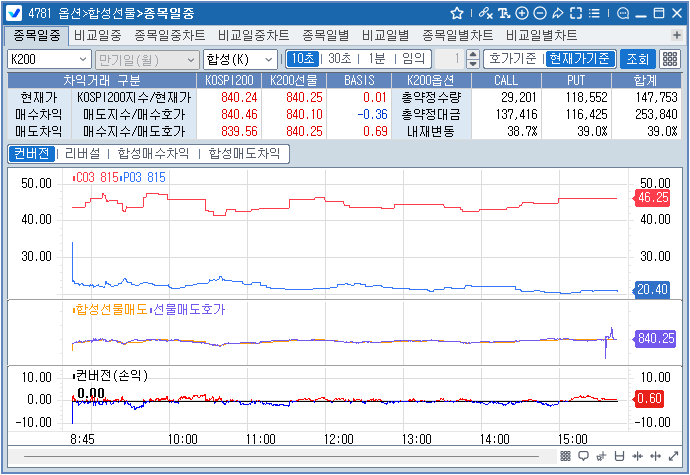Viewport: 690px width, 475px height.
Task: Switch to 호가기준 price basis
Action: (x=512, y=58)
